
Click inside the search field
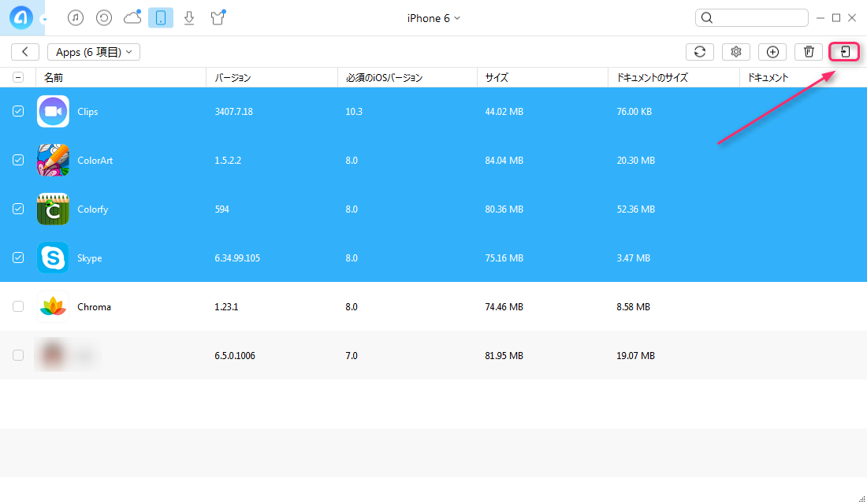click(751, 17)
